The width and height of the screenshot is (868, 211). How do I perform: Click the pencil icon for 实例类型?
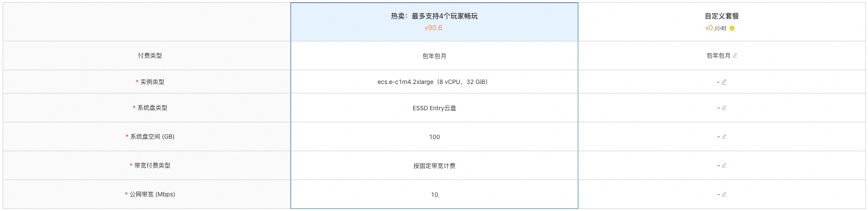tap(724, 82)
